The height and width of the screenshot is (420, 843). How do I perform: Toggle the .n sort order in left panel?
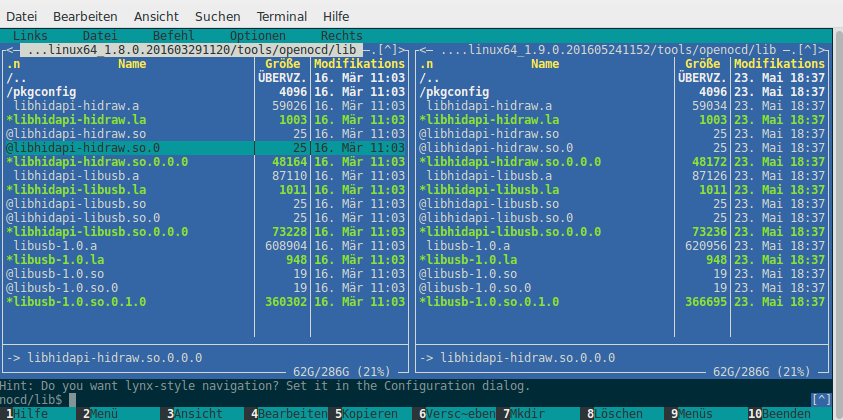[15, 64]
